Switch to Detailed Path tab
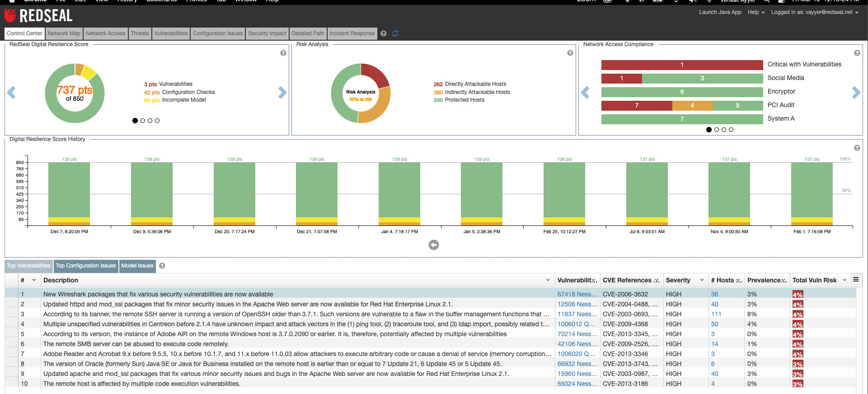The height and width of the screenshot is (394, 868). pyautogui.click(x=308, y=33)
